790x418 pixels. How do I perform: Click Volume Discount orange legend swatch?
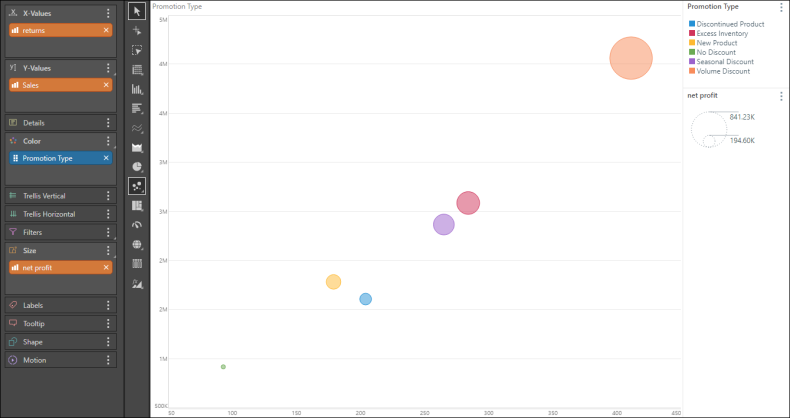point(692,71)
